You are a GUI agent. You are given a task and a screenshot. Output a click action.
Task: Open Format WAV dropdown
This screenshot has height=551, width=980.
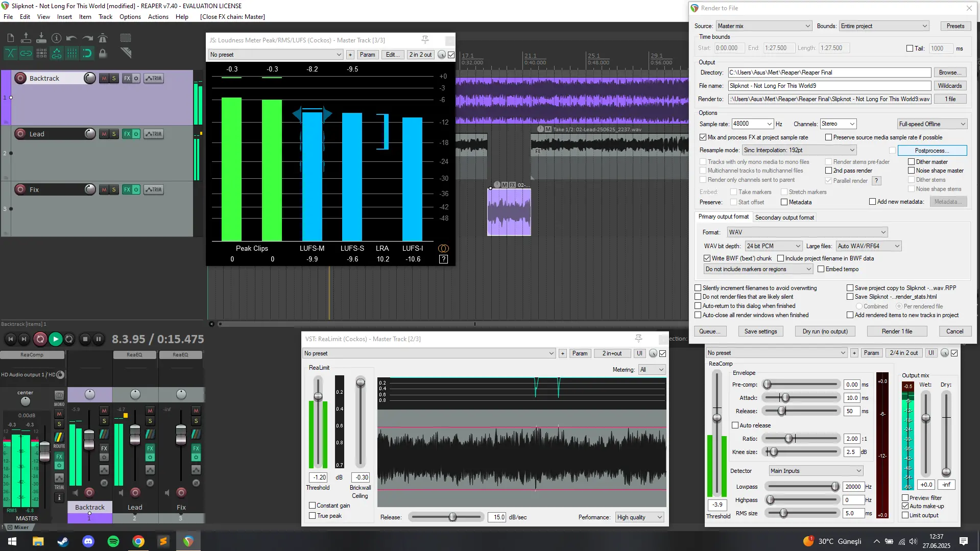pos(807,232)
